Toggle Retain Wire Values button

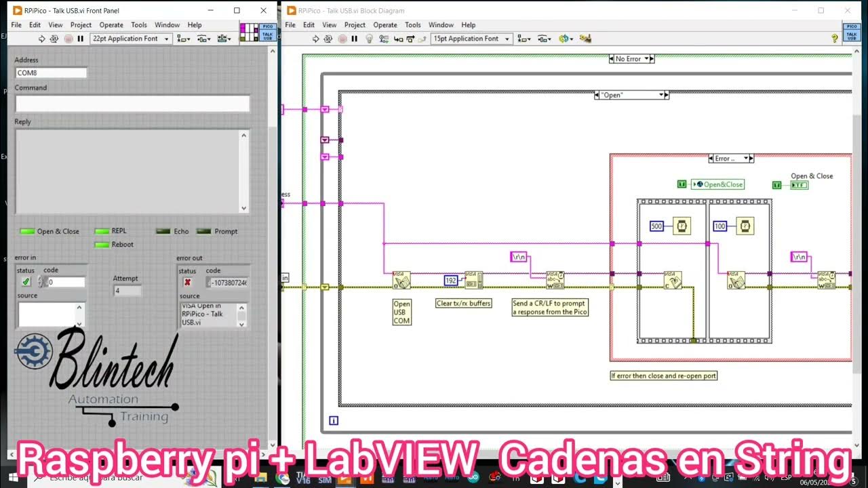tap(384, 39)
